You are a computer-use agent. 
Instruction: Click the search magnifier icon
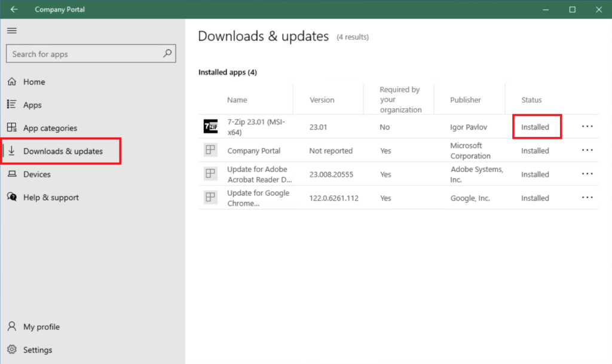[168, 54]
